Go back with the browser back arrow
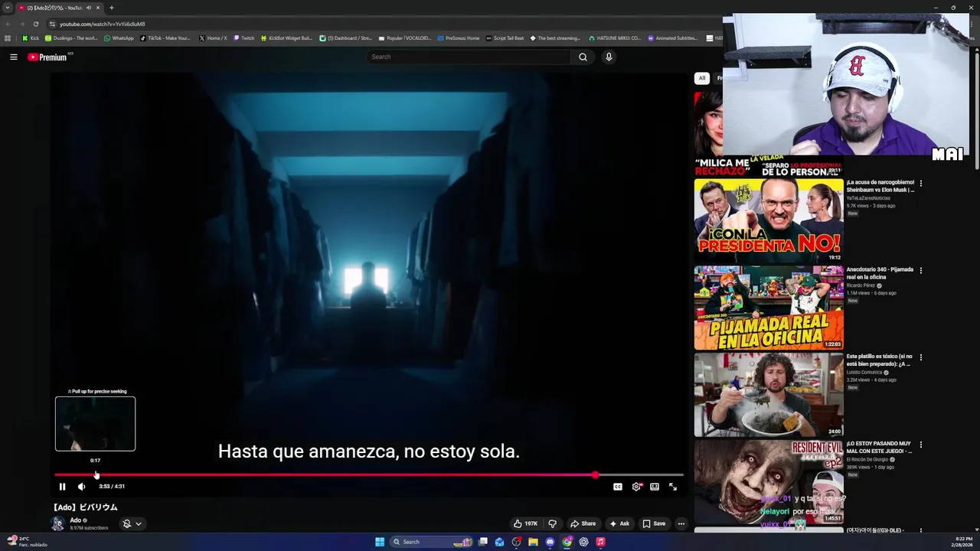 click(x=8, y=24)
